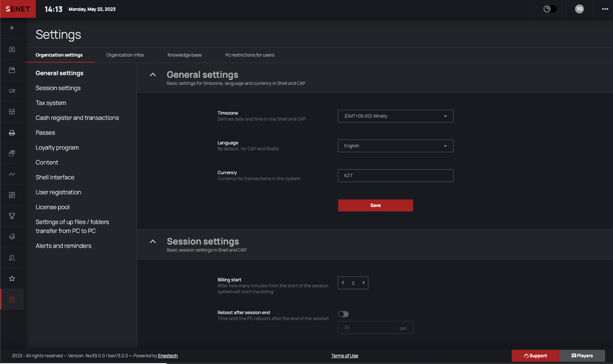The image size is (613, 364).
Task: Open the network map sidebar icon
Action: [x=12, y=49]
